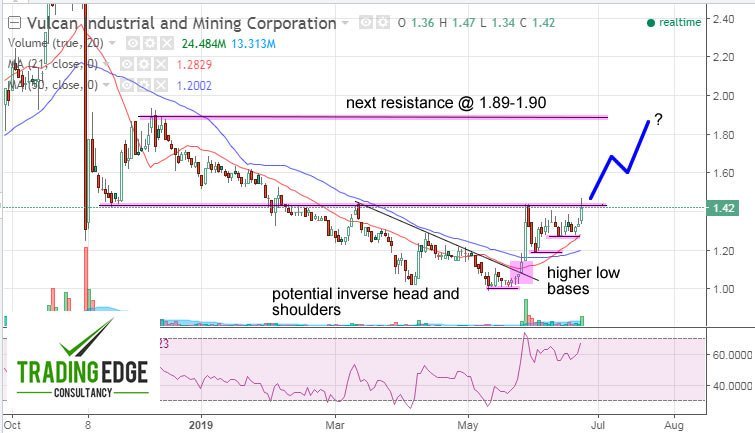
Task: Click the MA (50, close, 0) legend label
Action: coord(52,85)
